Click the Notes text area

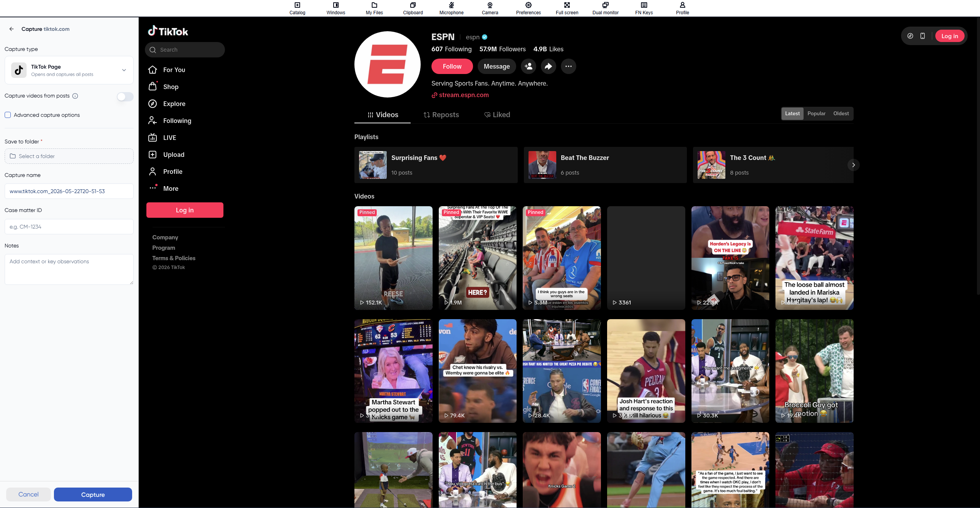(x=69, y=269)
